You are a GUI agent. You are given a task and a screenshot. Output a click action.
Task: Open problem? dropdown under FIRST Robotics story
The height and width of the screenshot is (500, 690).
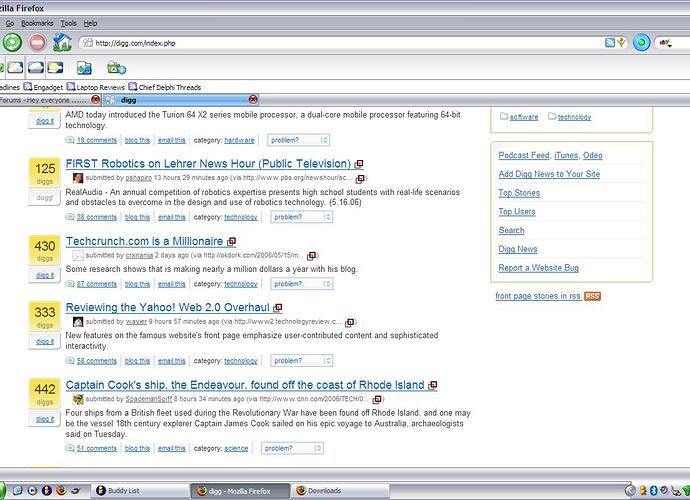[x=301, y=217]
